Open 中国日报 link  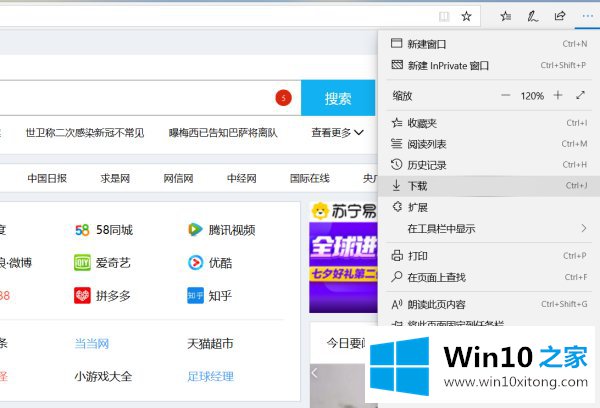coord(47,178)
